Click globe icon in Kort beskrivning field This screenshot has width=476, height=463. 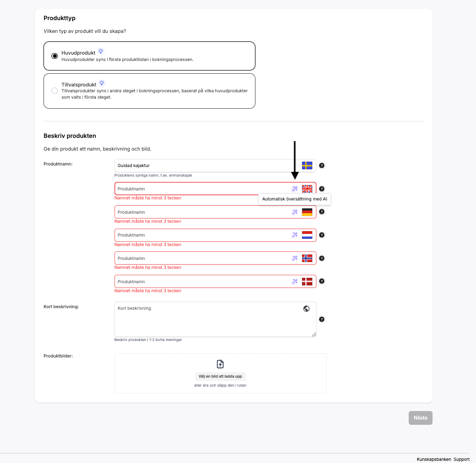pyautogui.click(x=306, y=309)
